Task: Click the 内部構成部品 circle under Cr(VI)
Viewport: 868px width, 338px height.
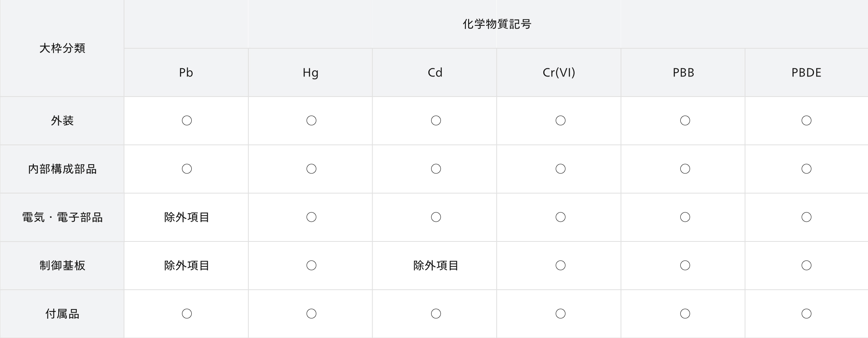Action: tap(561, 169)
